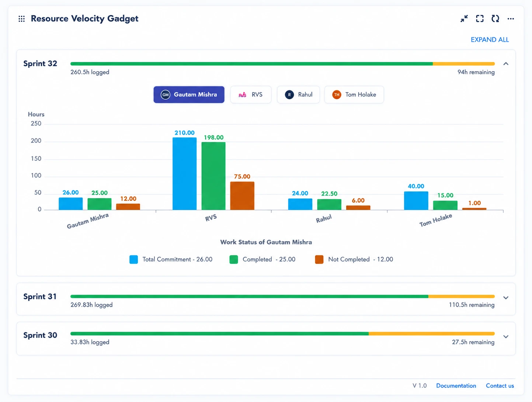Click the RVS logo icon in tab
The height and width of the screenshot is (402, 532).
(x=243, y=95)
